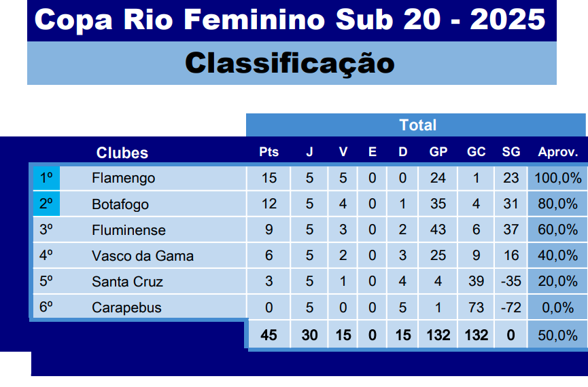The image size is (588, 387).
Task: Click the Fluminense team name
Action: pyautogui.click(x=128, y=230)
